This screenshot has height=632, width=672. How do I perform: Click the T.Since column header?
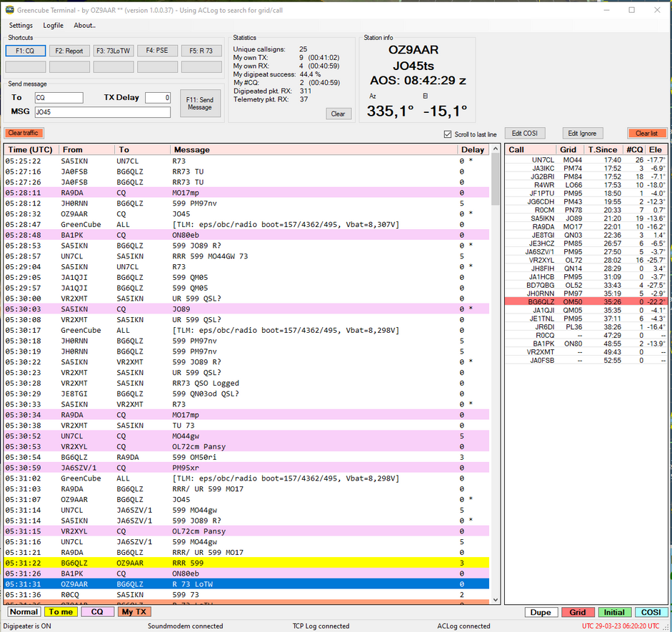tap(603, 149)
